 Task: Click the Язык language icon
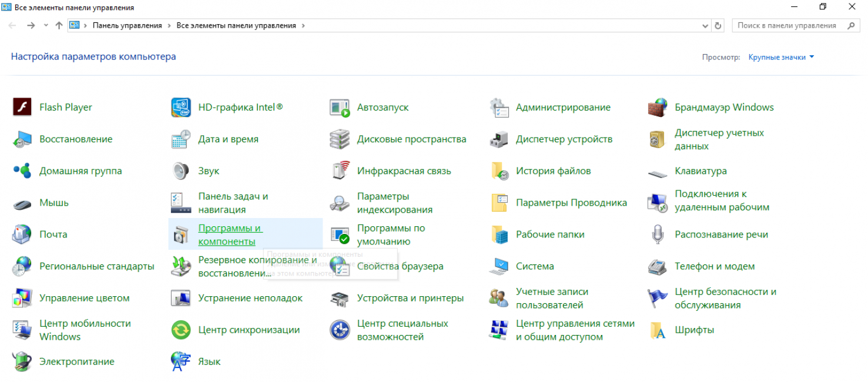tap(181, 361)
